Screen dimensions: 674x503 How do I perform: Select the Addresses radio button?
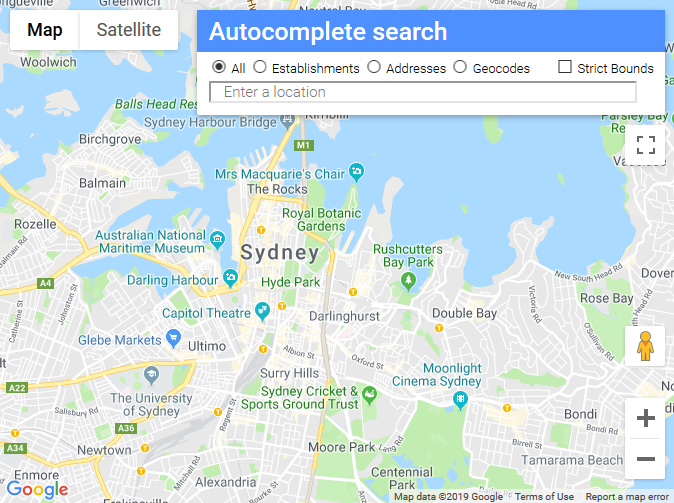pyautogui.click(x=374, y=67)
